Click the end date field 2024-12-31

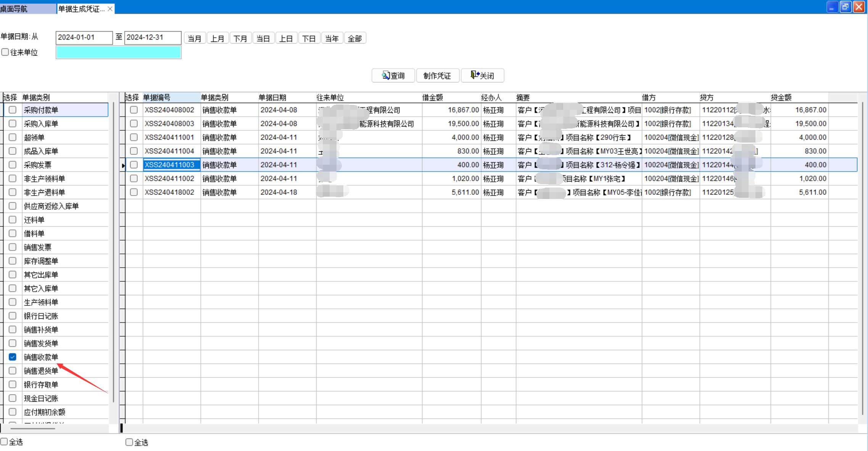coord(152,37)
